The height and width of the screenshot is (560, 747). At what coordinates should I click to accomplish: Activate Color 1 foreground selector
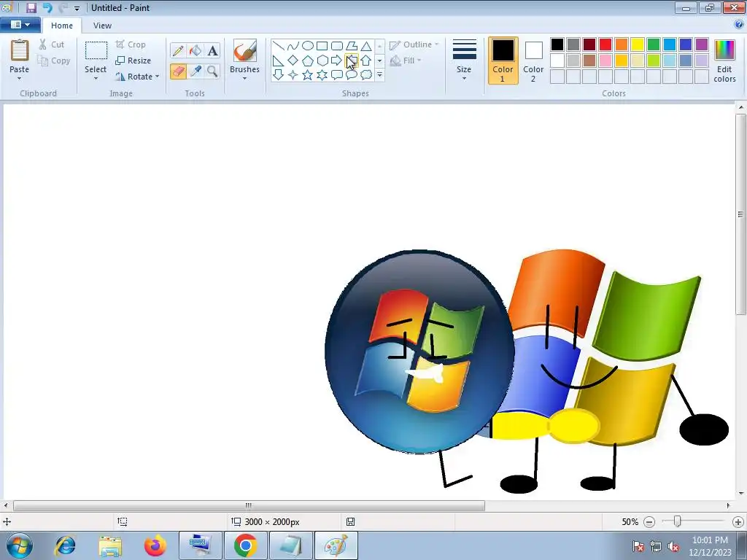[x=503, y=61]
